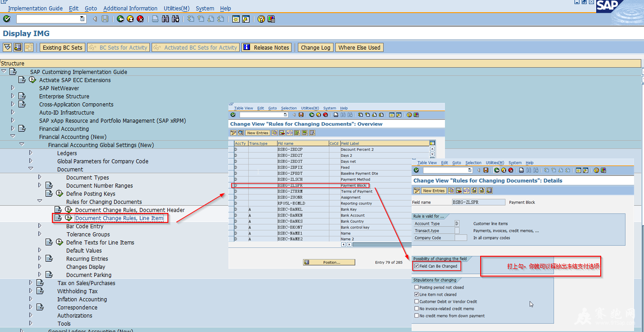This screenshot has width=644, height=332.
Task: Open the Table View menu in Overview window
Action: 243,108
